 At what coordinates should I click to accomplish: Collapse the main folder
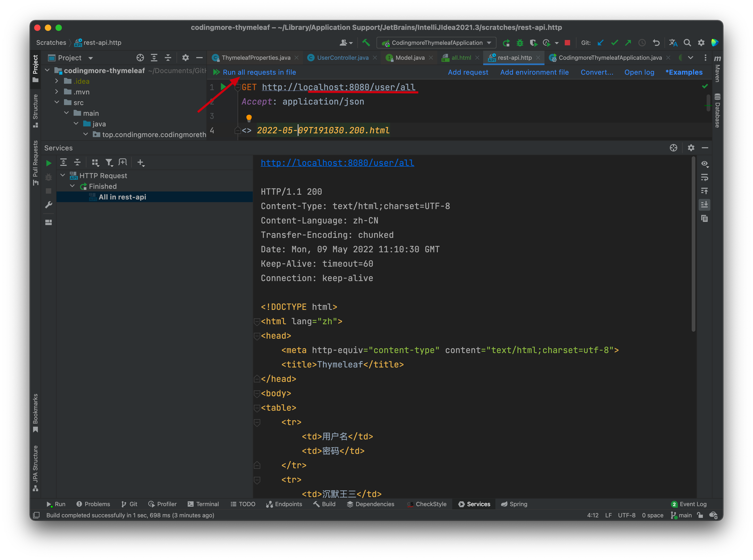66,113
